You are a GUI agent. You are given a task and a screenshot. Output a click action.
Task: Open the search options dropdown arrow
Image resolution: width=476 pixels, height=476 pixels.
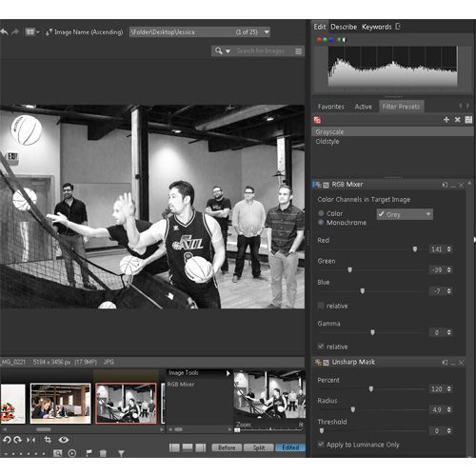[228, 51]
